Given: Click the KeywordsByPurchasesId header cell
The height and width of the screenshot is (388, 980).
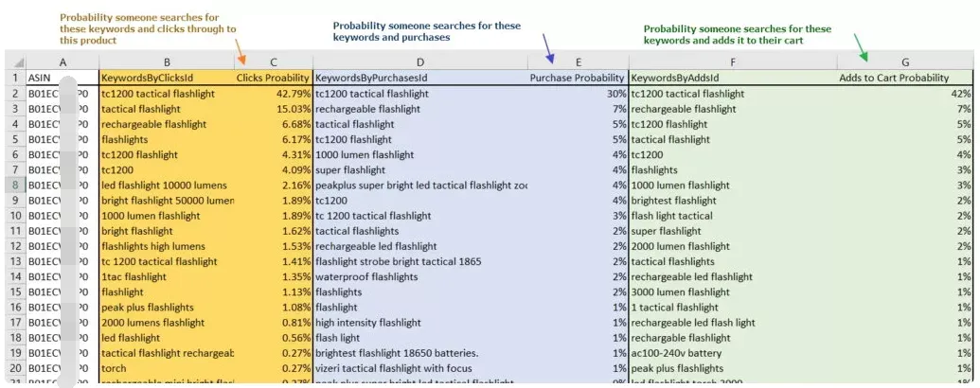Looking at the screenshot, I should [x=420, y=79].
